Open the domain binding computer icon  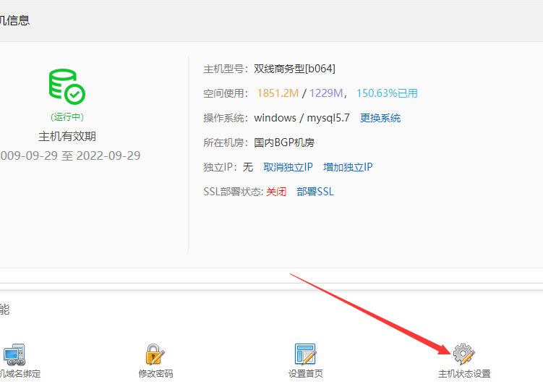pos(14,354)
